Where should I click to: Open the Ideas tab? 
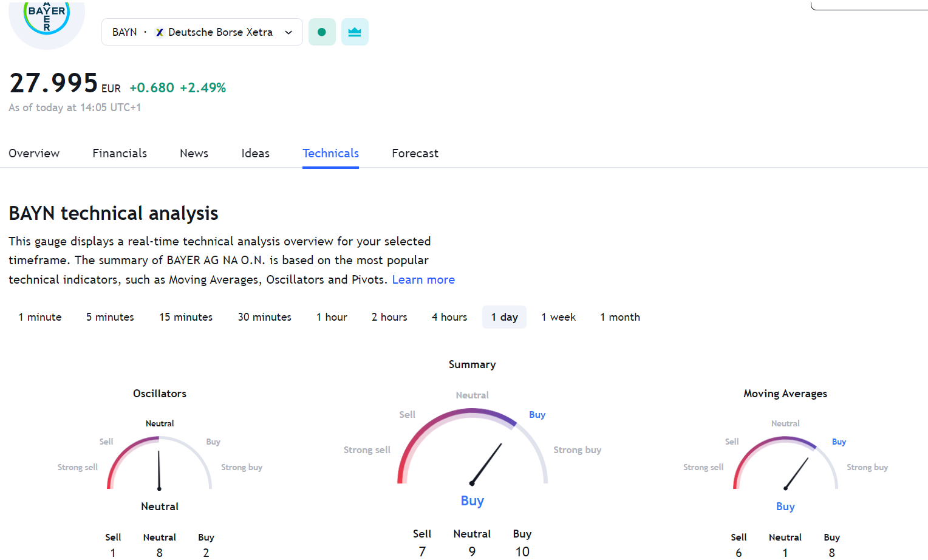(255, 153)
